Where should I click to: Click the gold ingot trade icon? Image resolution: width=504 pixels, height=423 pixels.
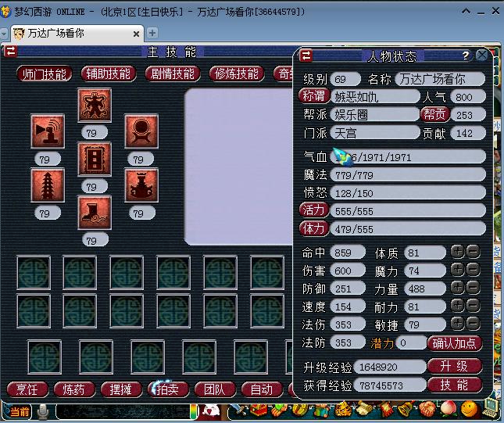pos(300,410)
